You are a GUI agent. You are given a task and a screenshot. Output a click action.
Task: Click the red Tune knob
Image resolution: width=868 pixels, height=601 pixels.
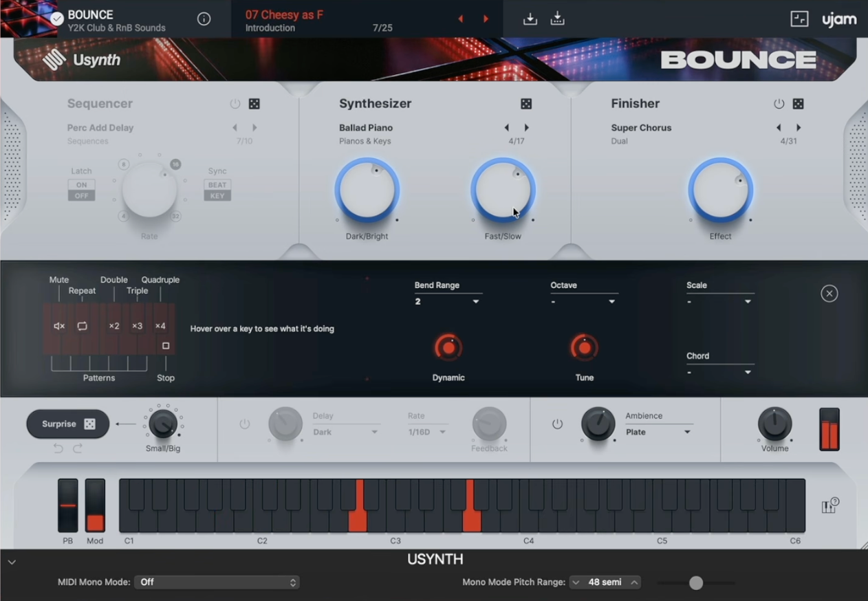point(585,348)
